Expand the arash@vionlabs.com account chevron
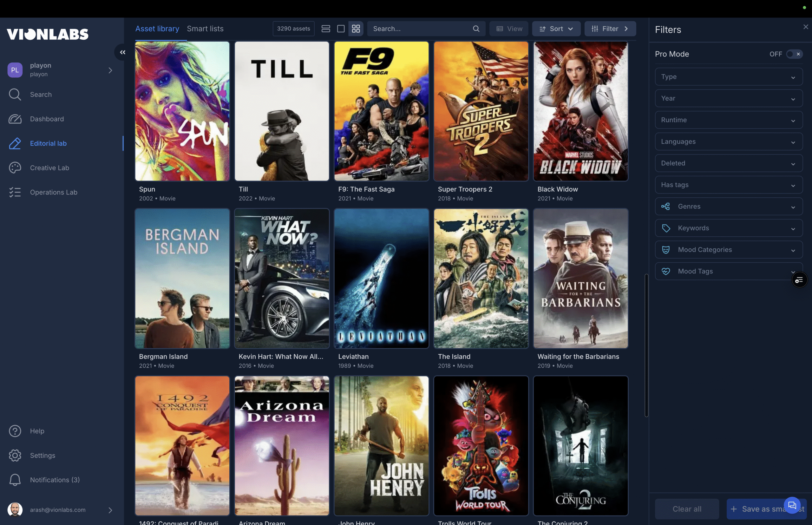This screenshot has width=812, height=525. pyautogui.click(x=110, y=510)
